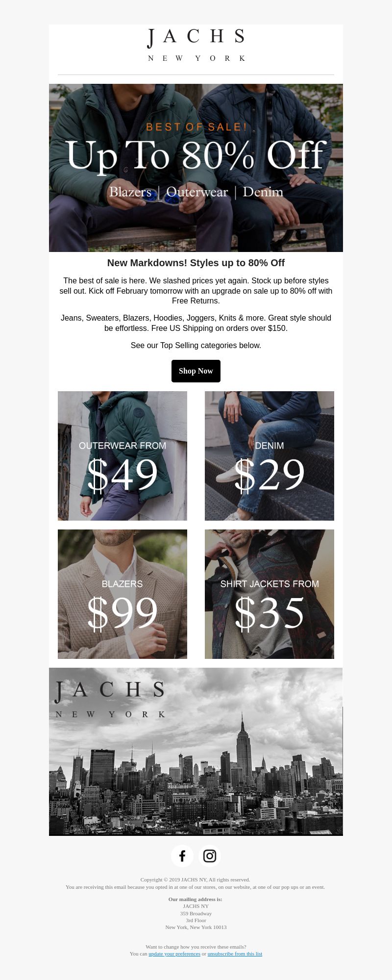The image size is (392, 980).
Task: Open the Shirt Jackets from $35 tile
Action: [x=269, y=594]
